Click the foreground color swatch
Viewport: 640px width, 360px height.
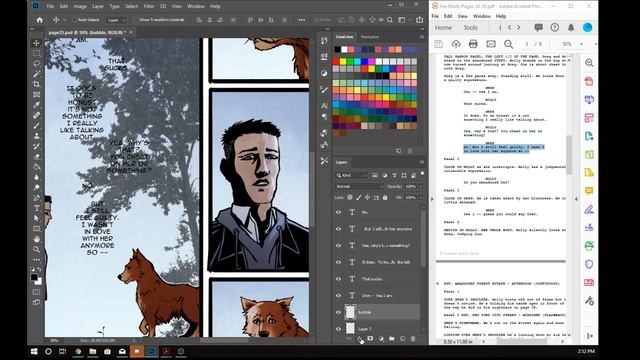point(34,277)
